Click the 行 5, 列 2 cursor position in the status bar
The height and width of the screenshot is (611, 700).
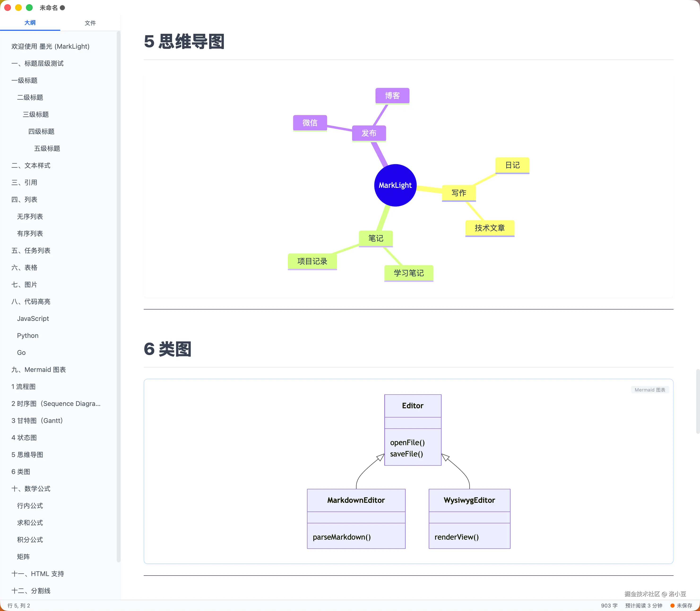[19, 606]
